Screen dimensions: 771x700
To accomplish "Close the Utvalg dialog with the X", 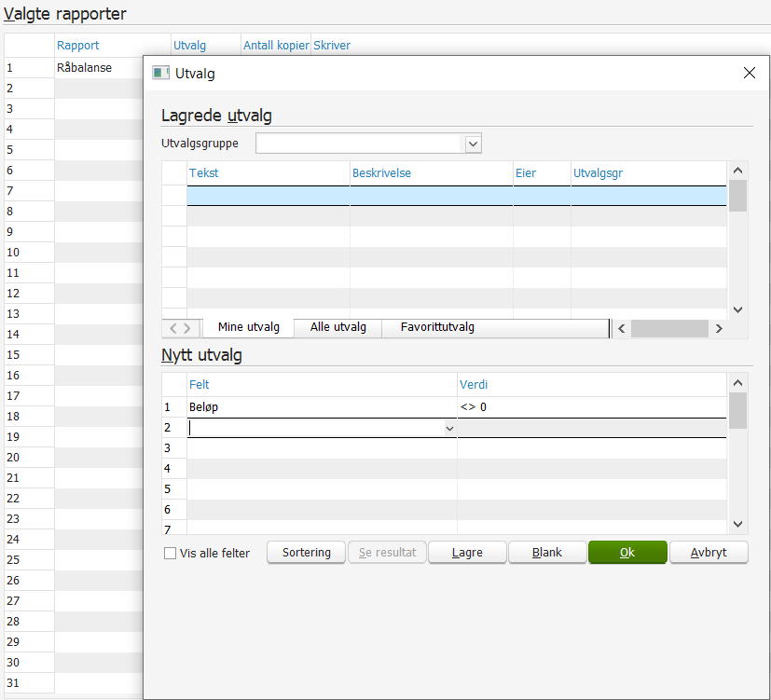I will pos(749,74).
